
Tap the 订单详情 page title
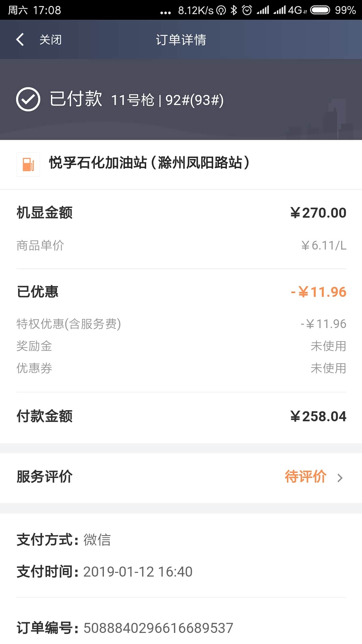coord(181,40)
